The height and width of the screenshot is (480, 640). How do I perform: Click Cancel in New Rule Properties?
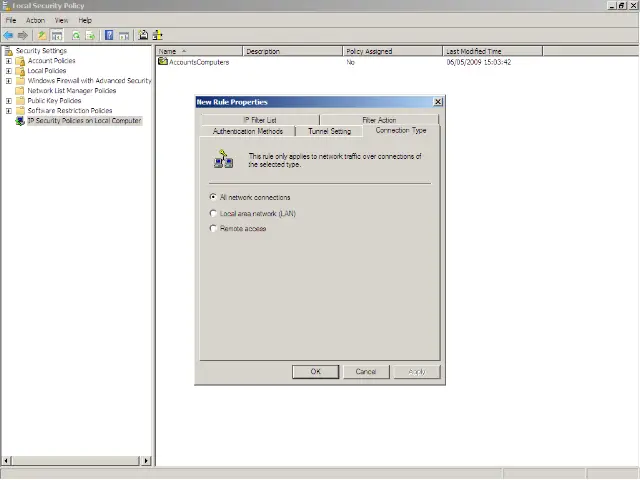tap(366, 371)
